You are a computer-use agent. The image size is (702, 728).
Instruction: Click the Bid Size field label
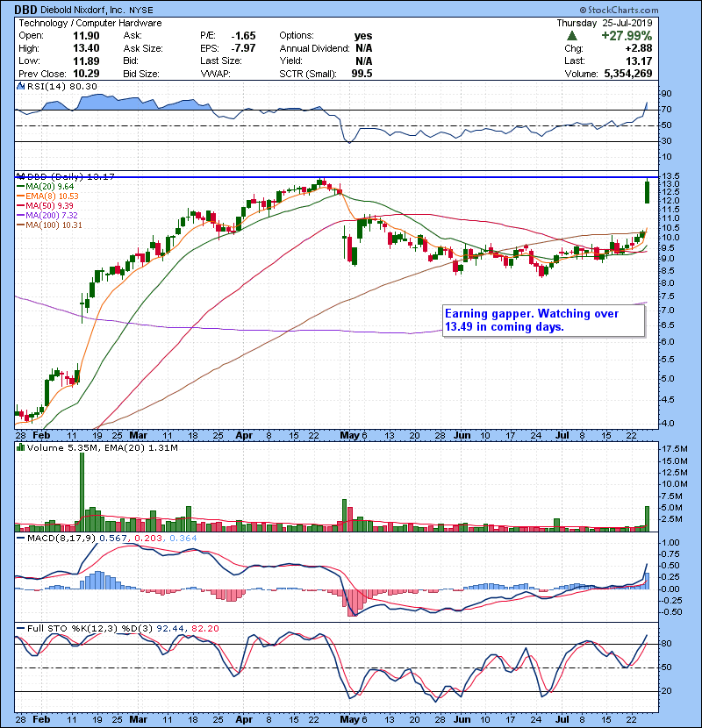(x=141, y=74)
